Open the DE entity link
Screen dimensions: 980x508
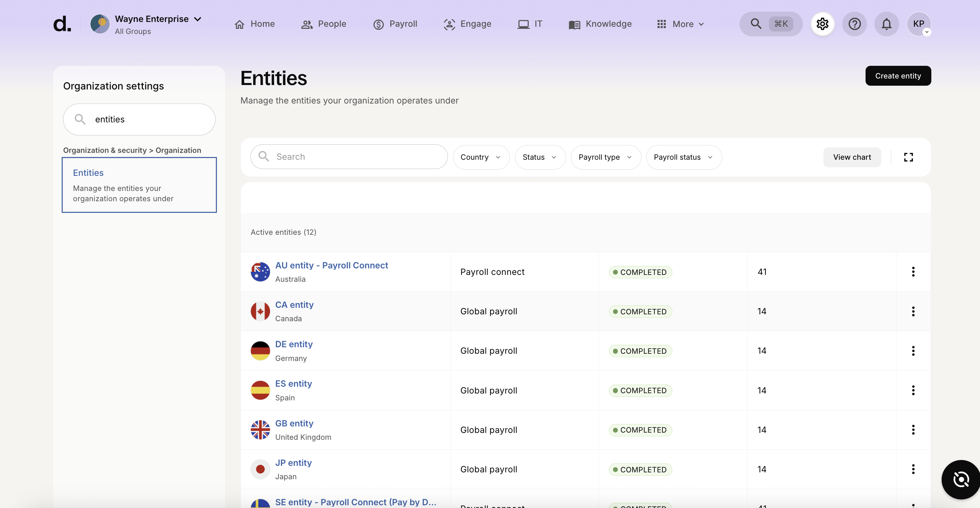(294, 344)
